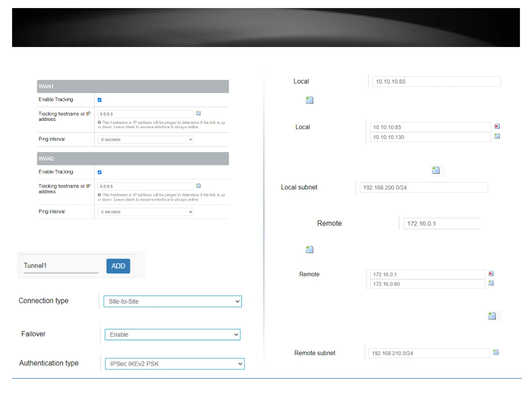Add entry after remote address 172.16.0.80
Viewport: 532px width, 411px height.
click(491, 283)
